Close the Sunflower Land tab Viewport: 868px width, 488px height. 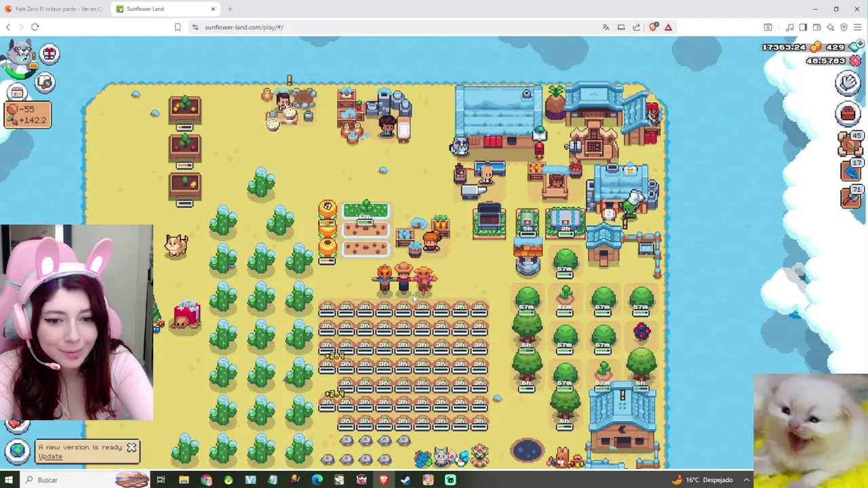click(x=213, y=9)
